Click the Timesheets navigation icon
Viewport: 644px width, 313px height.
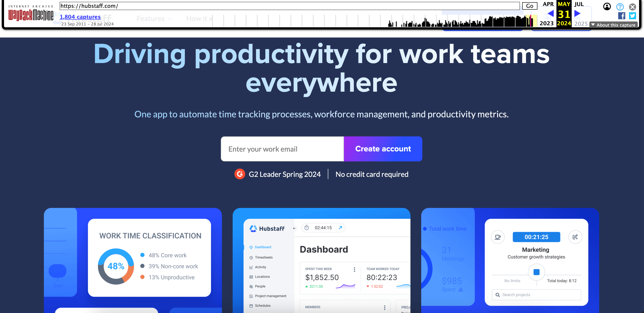251,257
